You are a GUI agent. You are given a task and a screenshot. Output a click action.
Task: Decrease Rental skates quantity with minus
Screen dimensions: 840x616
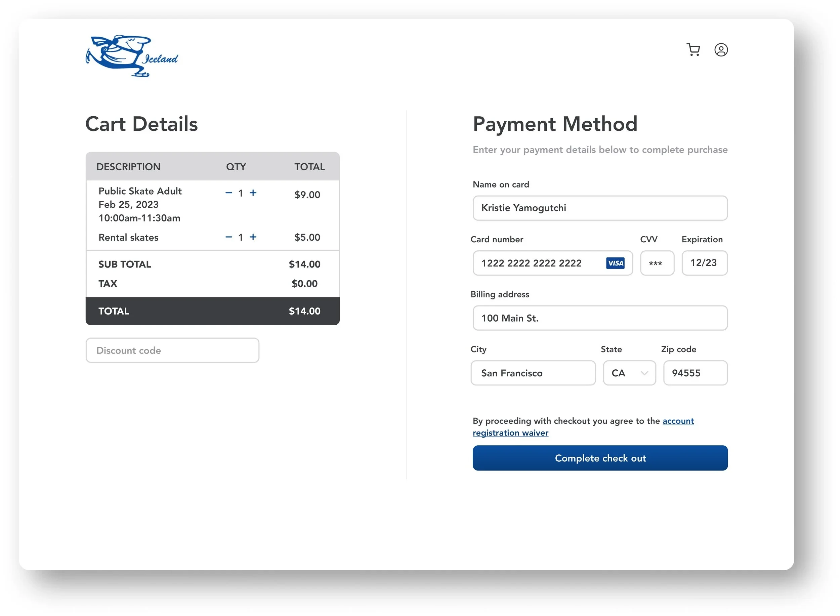tap(229, 237)
